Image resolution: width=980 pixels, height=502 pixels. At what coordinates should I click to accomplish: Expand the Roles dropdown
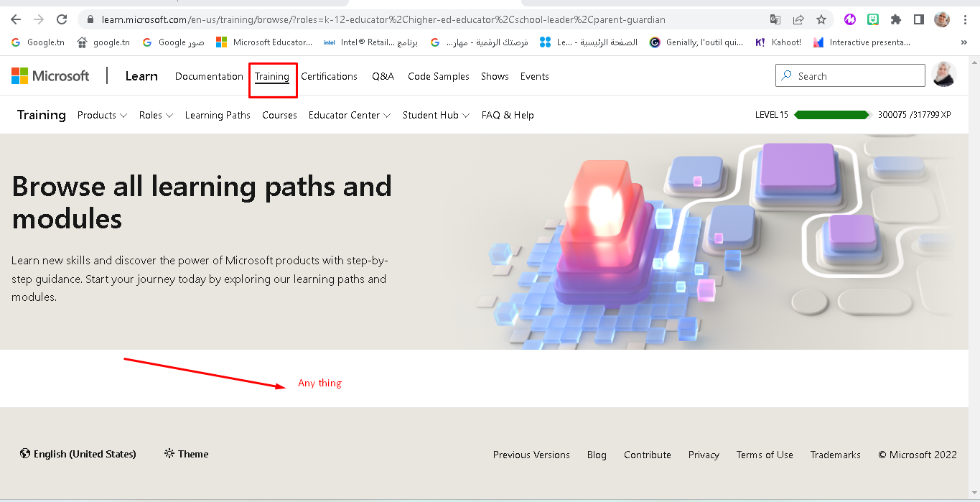pos(155,115)
